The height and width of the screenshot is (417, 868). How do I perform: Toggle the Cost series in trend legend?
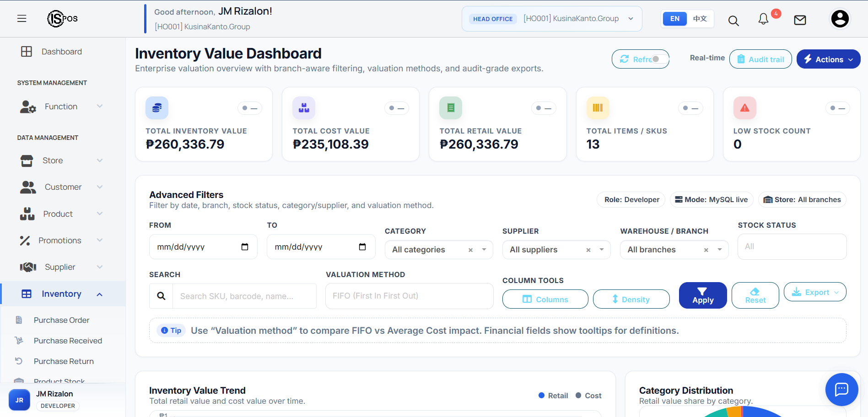[x=588, y=396]
